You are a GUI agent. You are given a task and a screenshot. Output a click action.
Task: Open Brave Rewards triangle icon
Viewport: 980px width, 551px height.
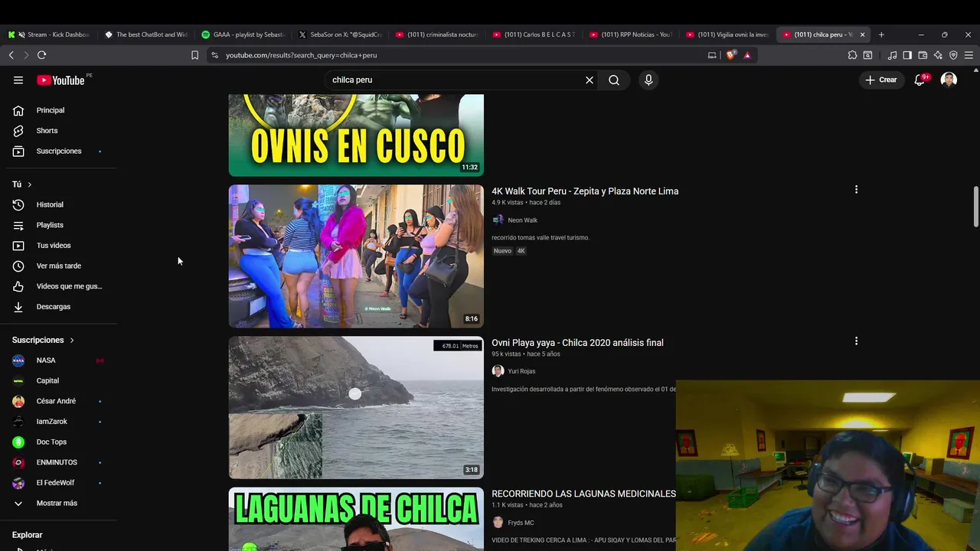(747, 55)
